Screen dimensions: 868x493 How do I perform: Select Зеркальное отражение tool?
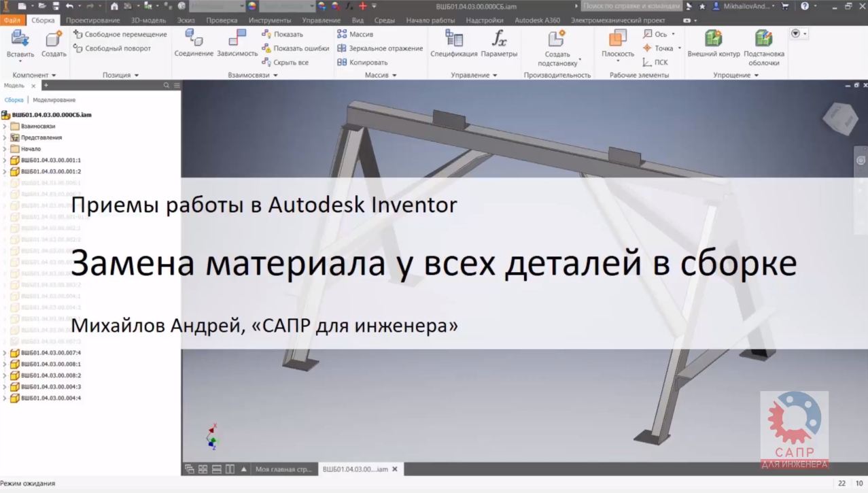380,48
